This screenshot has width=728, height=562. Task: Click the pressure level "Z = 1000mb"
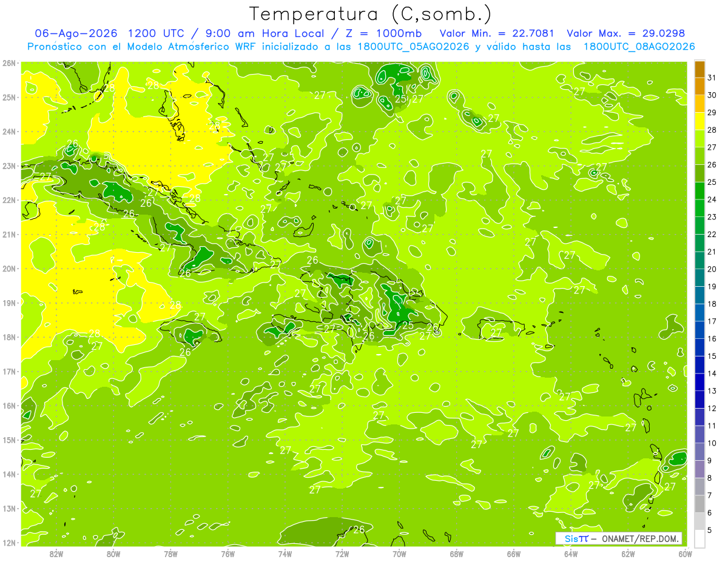point(385,33)
